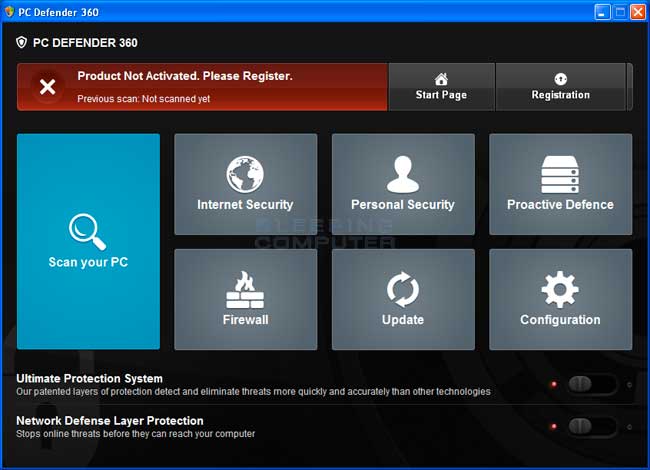Image resolution: width=650 pixels, height=470 pixels.
Task: Toggle Ultimate Protection System switch
Action: pos(591,384)
